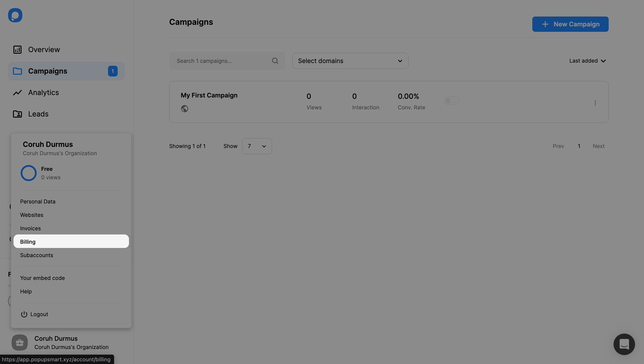Screen dimensions: 644x364
Task: Click the search magnifier icon
Action: (x=275, y=61)
